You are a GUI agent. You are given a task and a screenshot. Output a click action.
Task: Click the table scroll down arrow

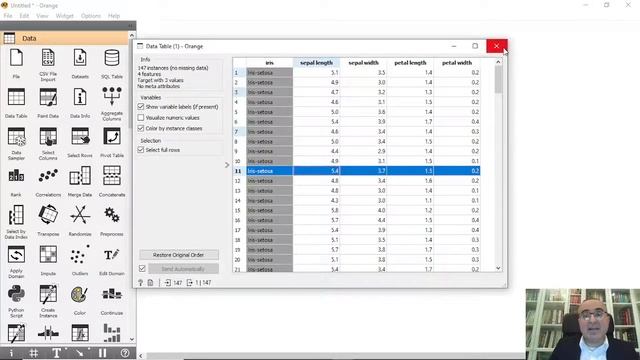point(498,268)
